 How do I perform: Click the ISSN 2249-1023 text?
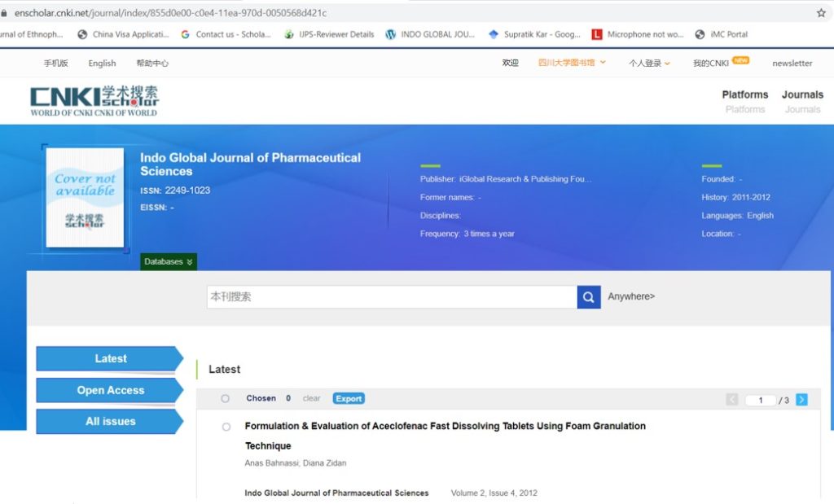(175, 191)
